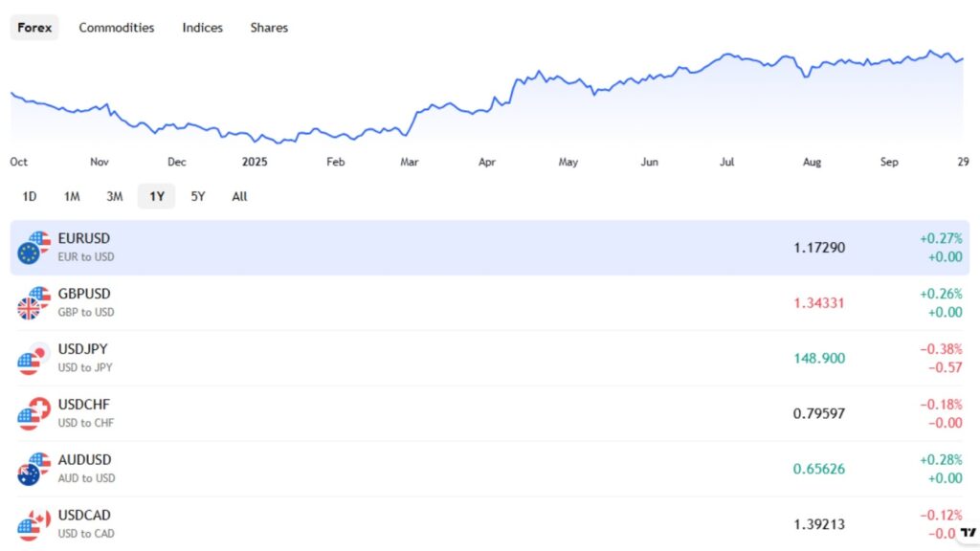Set chart range to 1D
Screen dimensions: 980x551
click(x=29, y=196)
